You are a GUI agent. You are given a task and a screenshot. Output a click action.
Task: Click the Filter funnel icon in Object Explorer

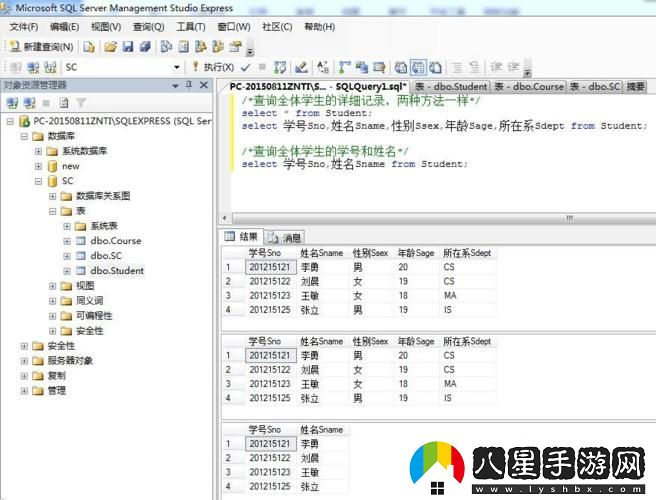click(x=81, y=103)
